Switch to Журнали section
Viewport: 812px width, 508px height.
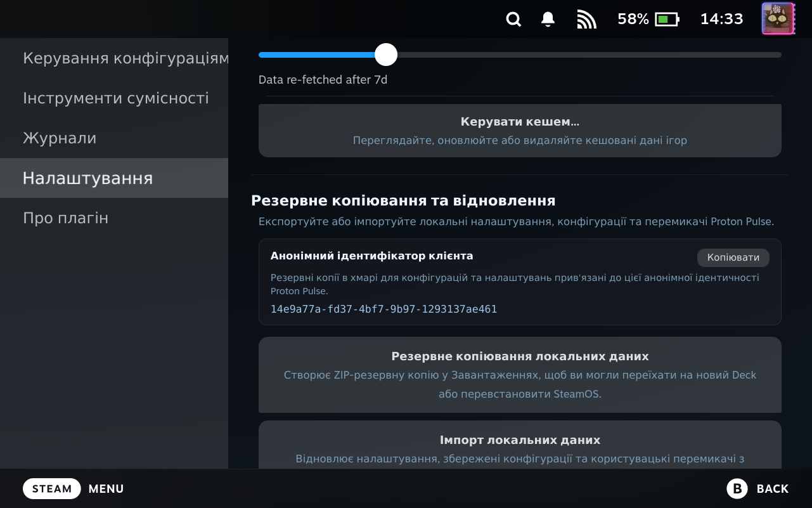114,138
